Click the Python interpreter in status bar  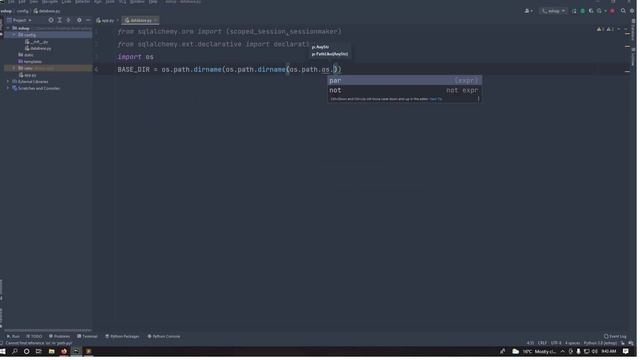tap(600, 343)
